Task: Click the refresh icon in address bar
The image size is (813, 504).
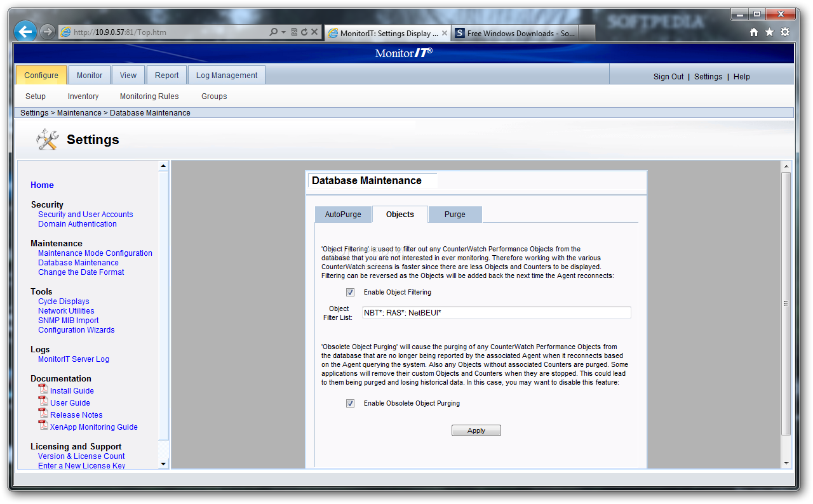Action: (304, 32)
